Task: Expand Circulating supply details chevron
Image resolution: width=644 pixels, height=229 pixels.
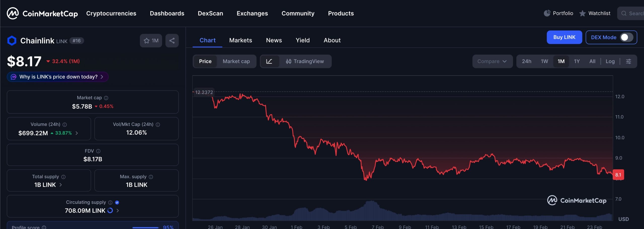Action: [x=117, y=210]
